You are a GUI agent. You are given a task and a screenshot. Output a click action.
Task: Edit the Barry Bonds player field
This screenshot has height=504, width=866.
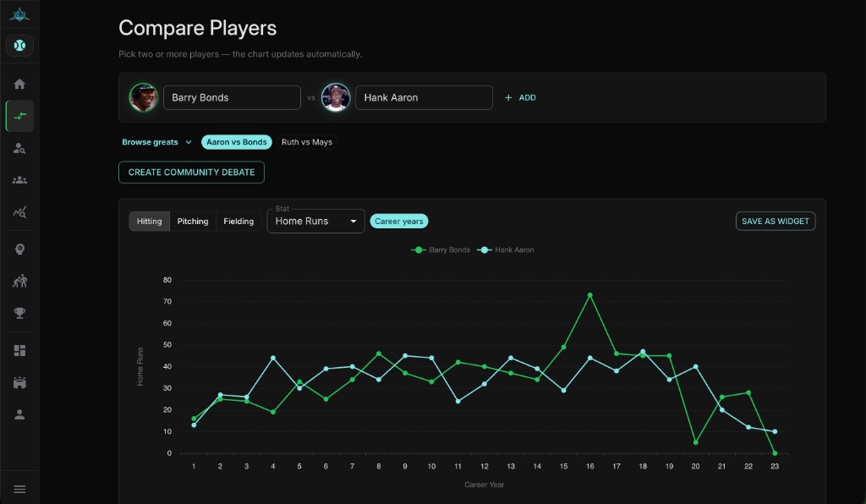[232, 98]
